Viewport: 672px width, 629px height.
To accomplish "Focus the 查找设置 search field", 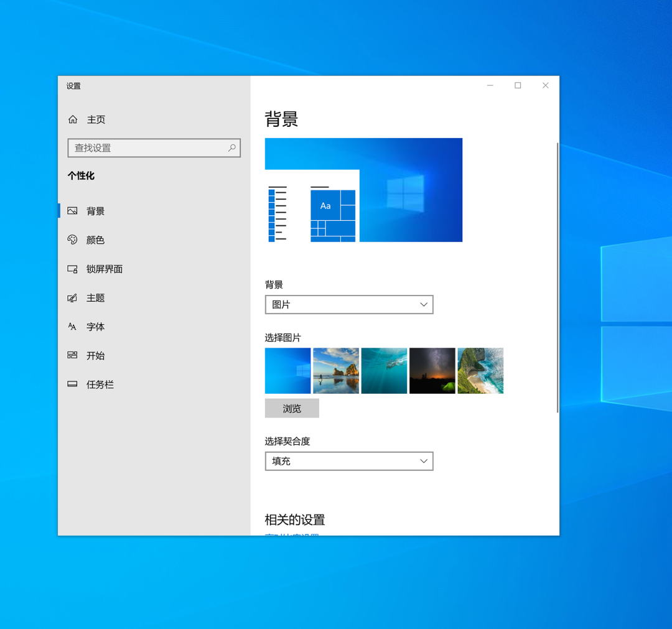I will [154, 148].
